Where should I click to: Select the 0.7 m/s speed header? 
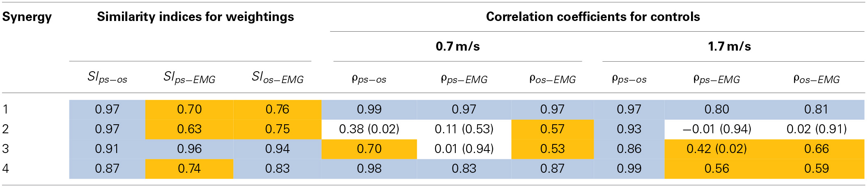pyautogui.click(x=457, y=46)
